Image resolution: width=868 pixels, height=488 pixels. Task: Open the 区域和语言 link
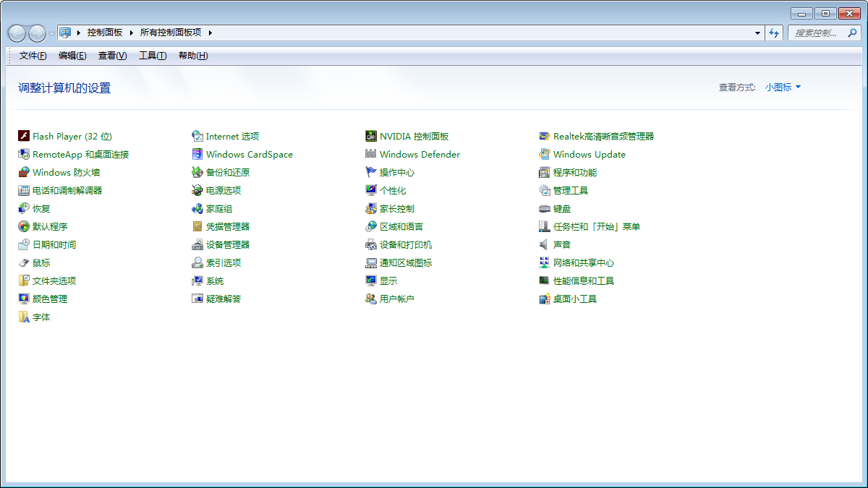click(x=401, y=226)
